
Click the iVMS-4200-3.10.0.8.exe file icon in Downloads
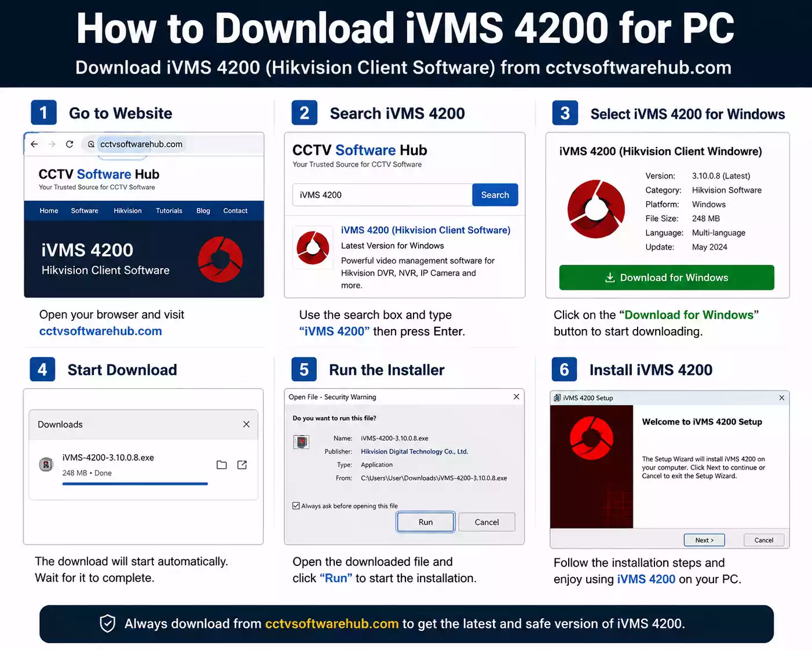(x=46, y=464)
